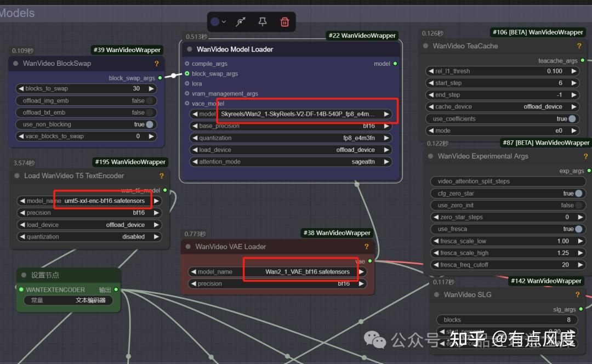Open help for Load WanVideo T5 TextEncoder
The image size is (592, 364).
(x=162, y=175)
